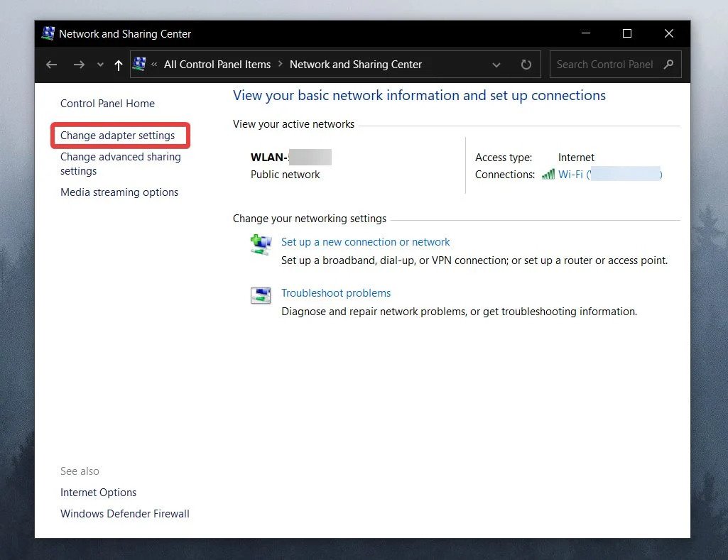Refresh the Network and Sharing Center page
This screenshot has width=728, height=560.
tap(526, 65)
